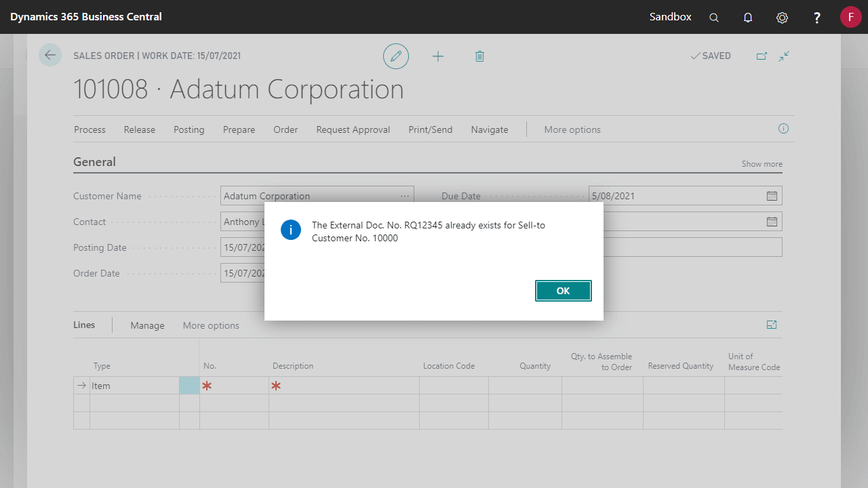The height and width of the screenshot is (488, 868).
Task: Click the blue info icon in dialog
Action: [x=290, y=230]
